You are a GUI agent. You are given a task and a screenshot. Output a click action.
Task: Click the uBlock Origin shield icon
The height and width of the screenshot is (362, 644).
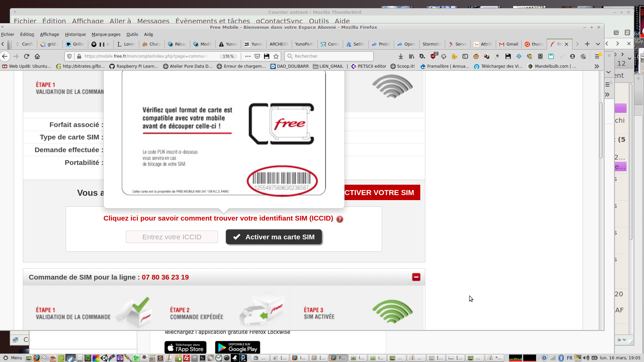(x=433, y=56)
